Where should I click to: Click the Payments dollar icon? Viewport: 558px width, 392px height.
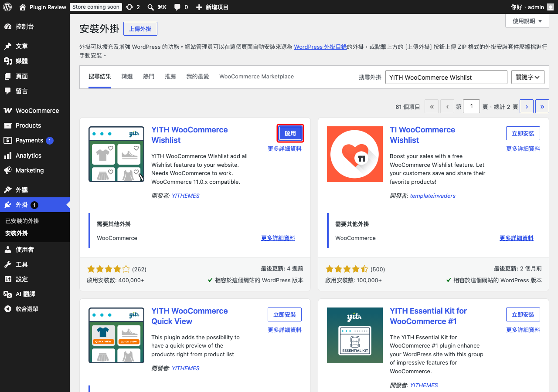[8, 140]
